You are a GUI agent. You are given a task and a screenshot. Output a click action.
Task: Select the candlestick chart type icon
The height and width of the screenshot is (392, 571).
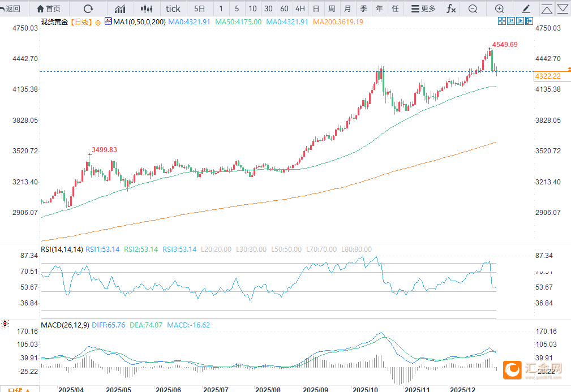tap(147, 8)
